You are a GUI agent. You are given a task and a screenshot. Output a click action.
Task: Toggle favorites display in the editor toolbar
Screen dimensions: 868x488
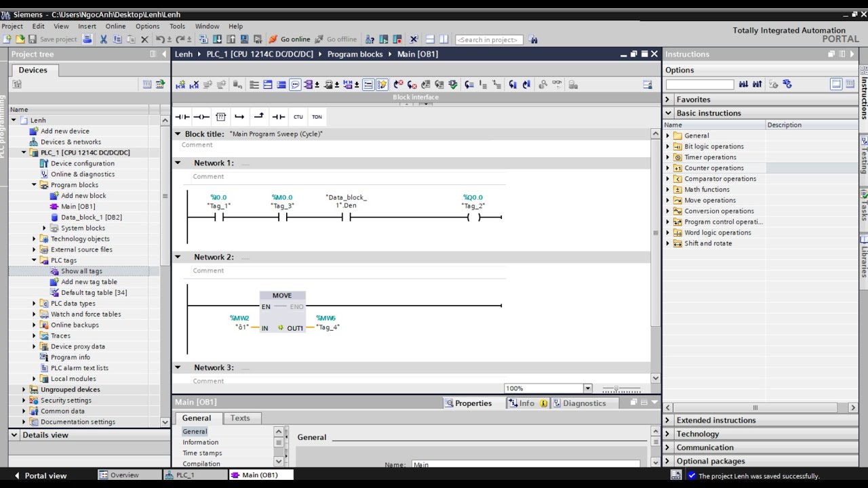point(382,85)
